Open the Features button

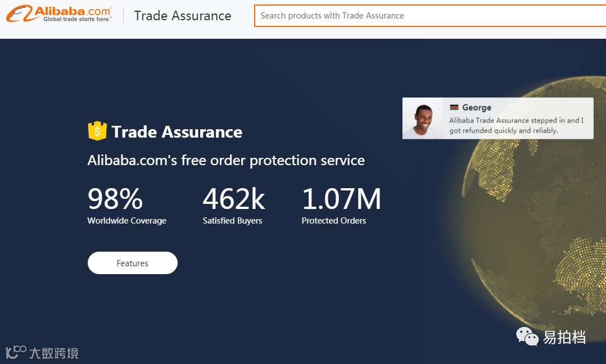(x=133, y=263)
